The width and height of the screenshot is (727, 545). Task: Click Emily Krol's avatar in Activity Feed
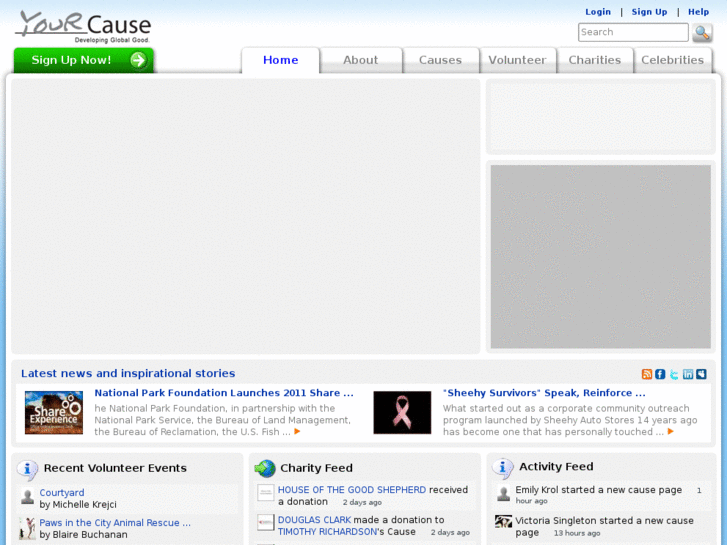click(x=504, y=493)
